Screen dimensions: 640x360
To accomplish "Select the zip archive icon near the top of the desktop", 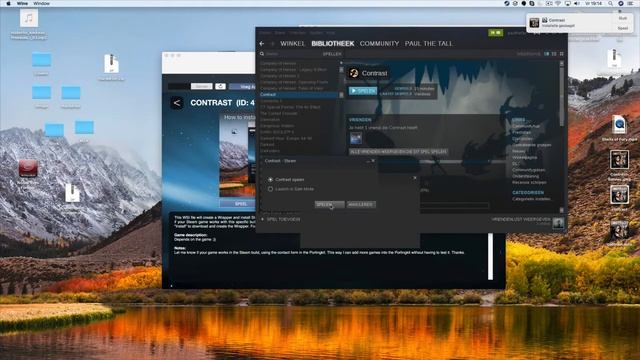I will [x=111, y=64].
